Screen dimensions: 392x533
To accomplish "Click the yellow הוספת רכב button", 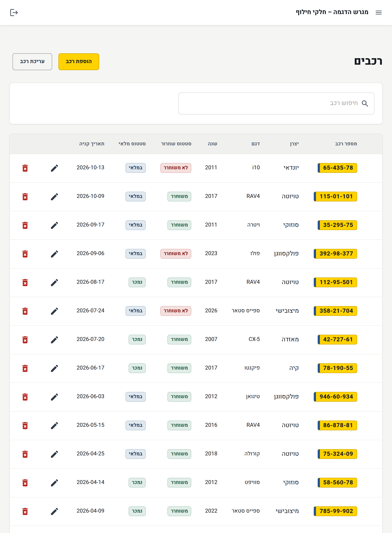I will [x=79, y=62].
